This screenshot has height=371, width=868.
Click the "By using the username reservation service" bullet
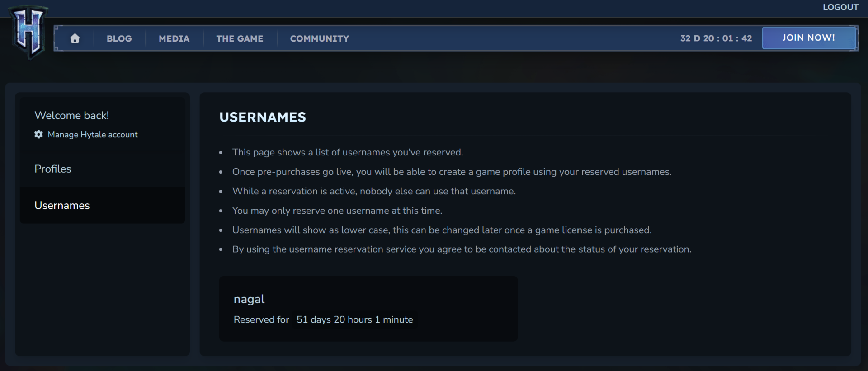pos(461,249)
